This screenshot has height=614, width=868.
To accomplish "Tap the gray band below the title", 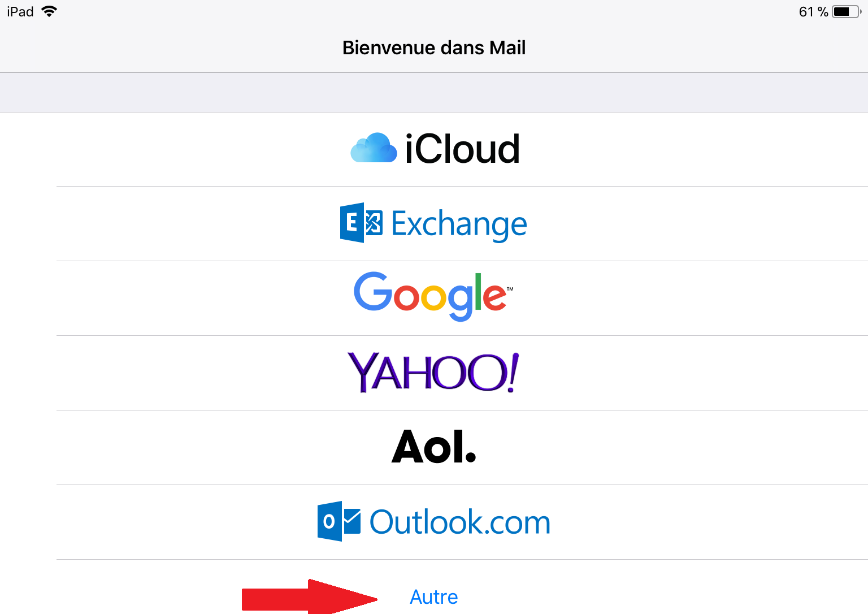I will click(434, 93).
